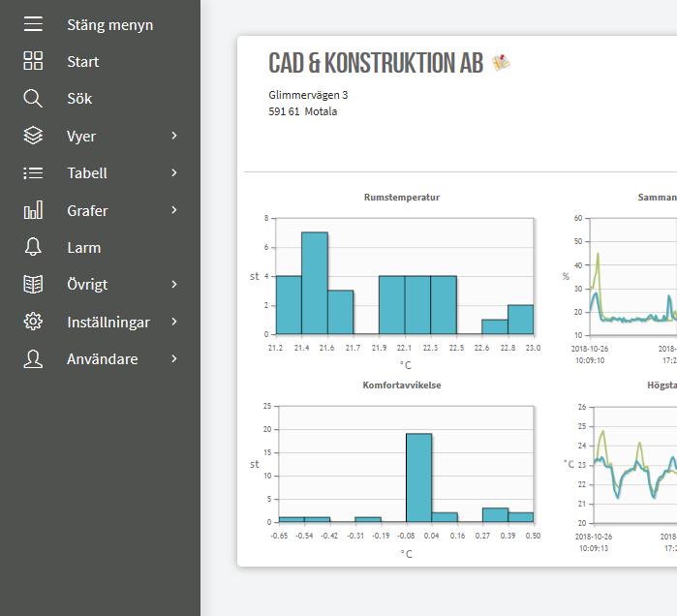Expand the Övrigt submenu arrow

(174, 284)
